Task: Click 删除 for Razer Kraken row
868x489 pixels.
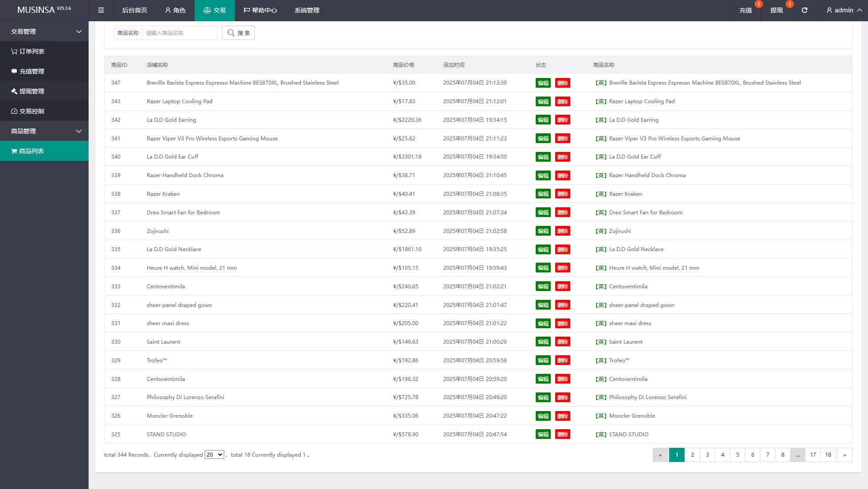Action: (562, 194)
